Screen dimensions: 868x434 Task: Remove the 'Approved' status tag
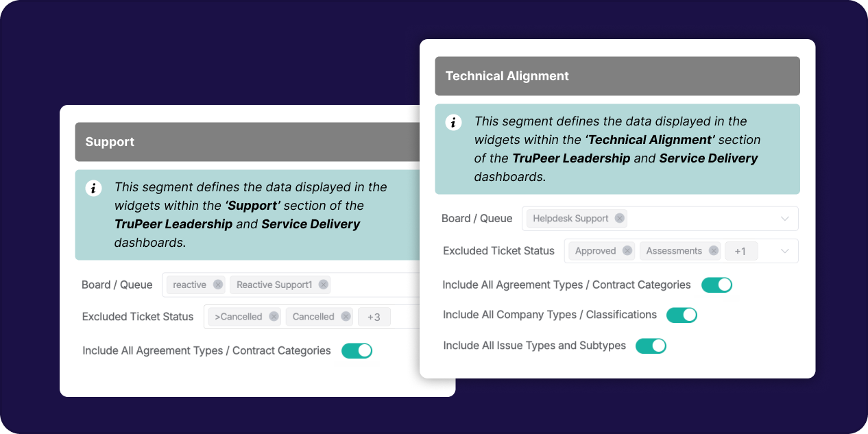coord(627,251)
